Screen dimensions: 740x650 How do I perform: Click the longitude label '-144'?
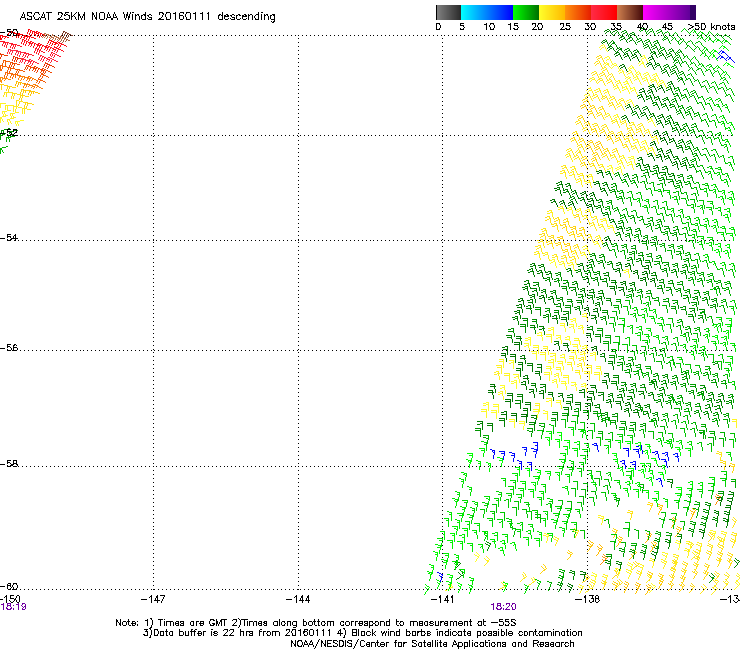tap(298, 599)
